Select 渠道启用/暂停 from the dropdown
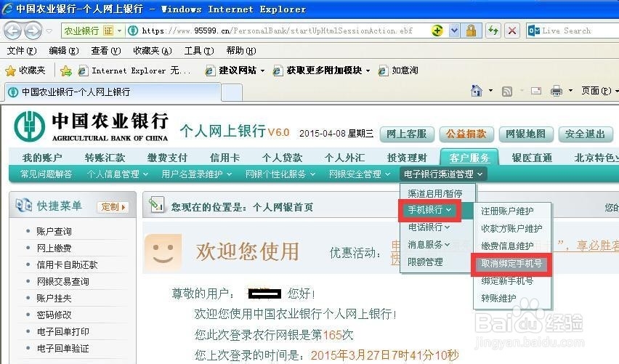The width and height of the screenshot is (619, 364). (435, 193)
